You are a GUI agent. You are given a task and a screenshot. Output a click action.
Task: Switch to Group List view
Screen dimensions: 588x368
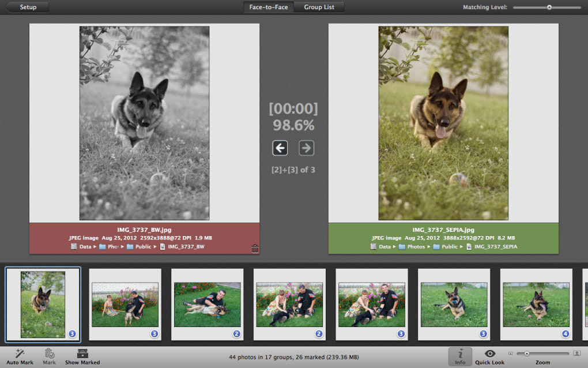pyautogui.click(x=319, y=7)
